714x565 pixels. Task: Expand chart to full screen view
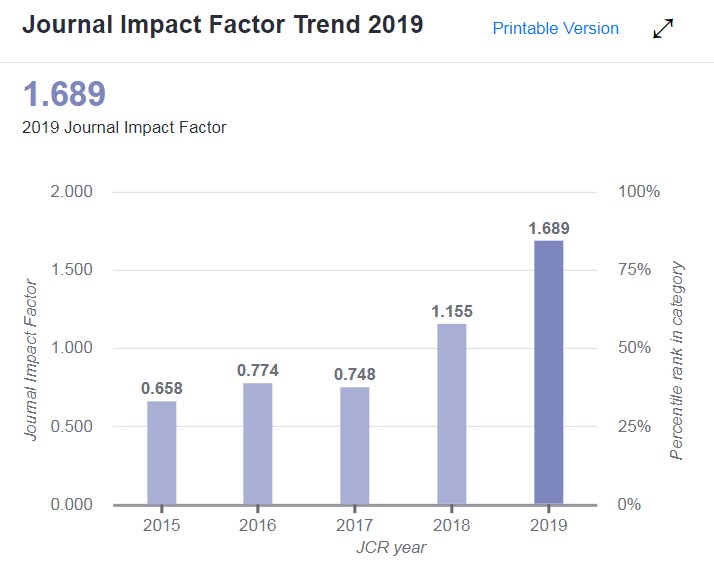[663, 30]
